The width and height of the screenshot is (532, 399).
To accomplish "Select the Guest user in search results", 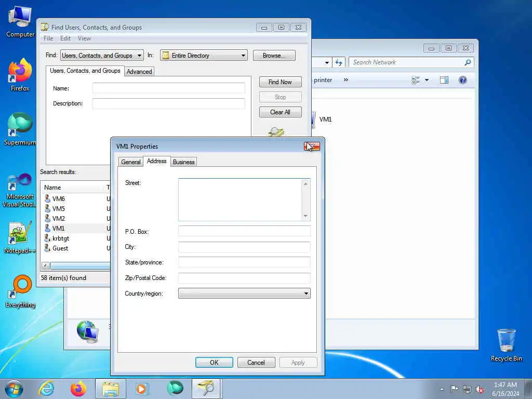I will [60, 248].
